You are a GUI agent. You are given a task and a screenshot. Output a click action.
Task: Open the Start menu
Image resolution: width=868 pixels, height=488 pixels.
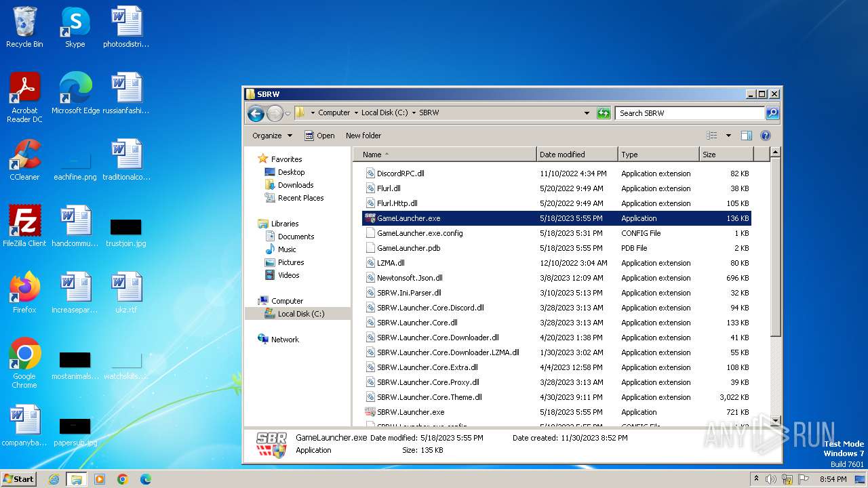point(18,479)
